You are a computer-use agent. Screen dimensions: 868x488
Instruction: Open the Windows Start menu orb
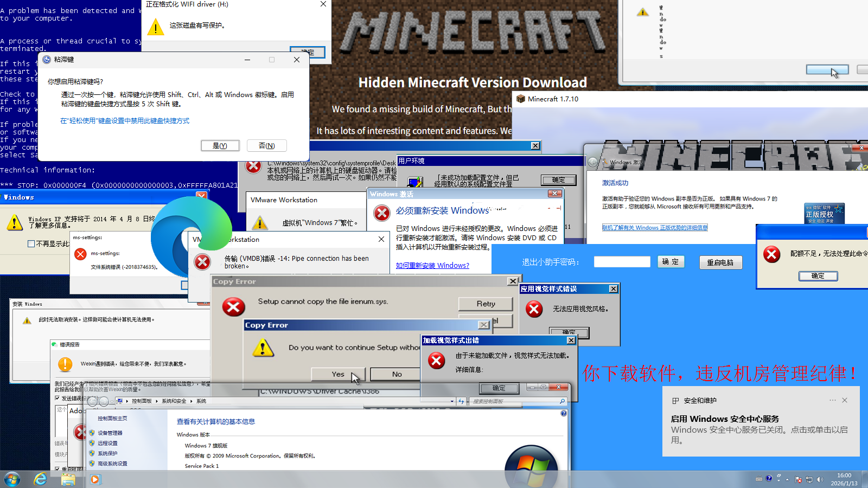(x=12, y=479)
